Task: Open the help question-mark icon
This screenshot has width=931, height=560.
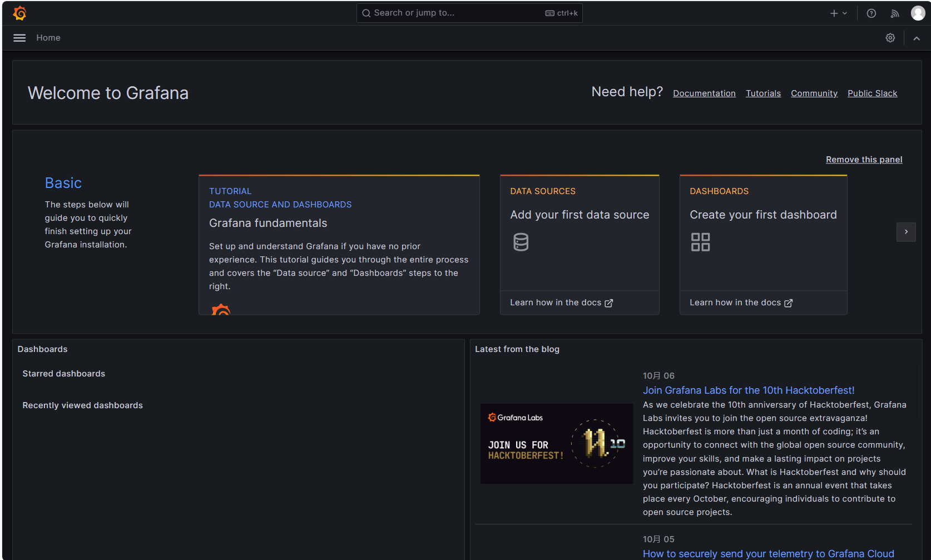Action: (871, 13)
